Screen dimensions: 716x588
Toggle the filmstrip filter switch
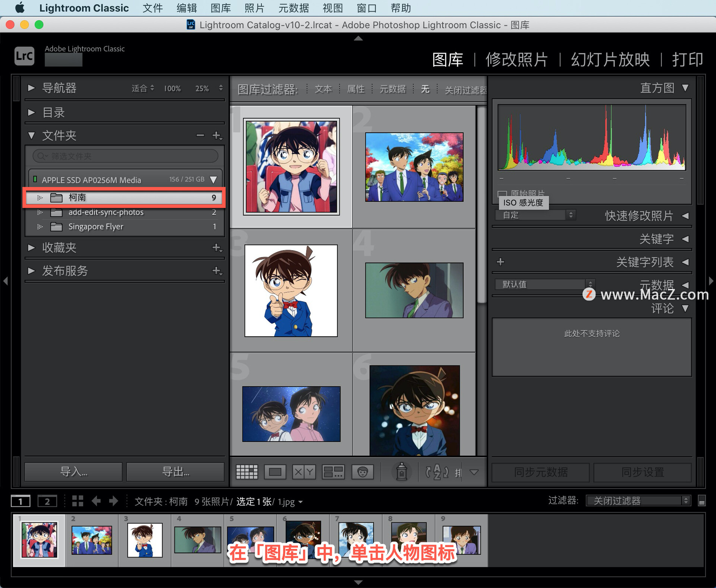click(x=701, y=501)
